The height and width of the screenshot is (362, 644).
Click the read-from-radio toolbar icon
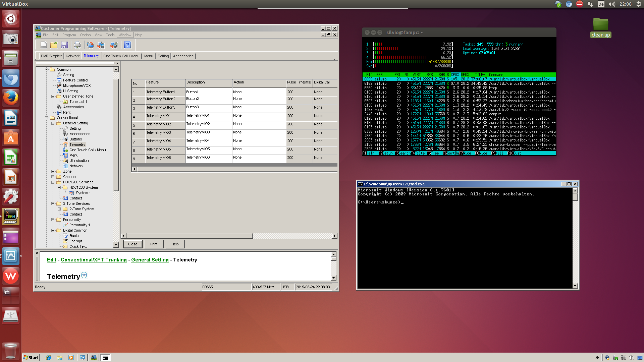click(x=90, y=45)
